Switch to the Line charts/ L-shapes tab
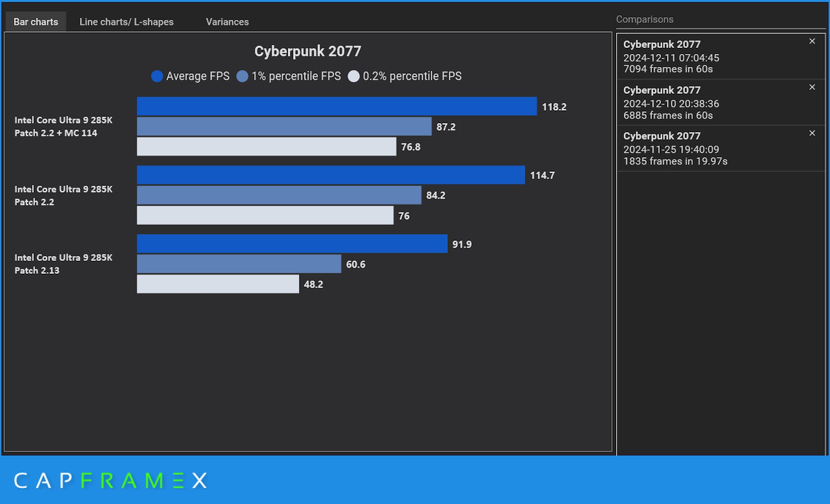830x504 pixels. point(126,22)
